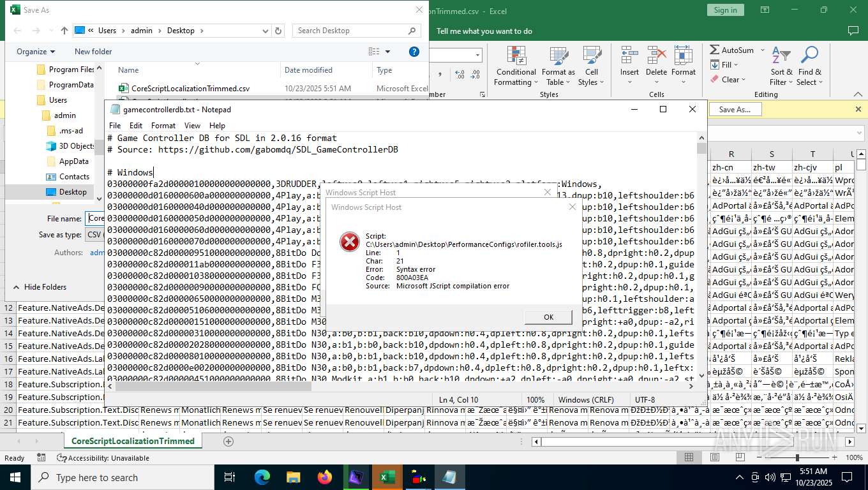Screen dimensions: 868x490
Task: Open notification center on taskbar
Action: (x=848, y=477)
